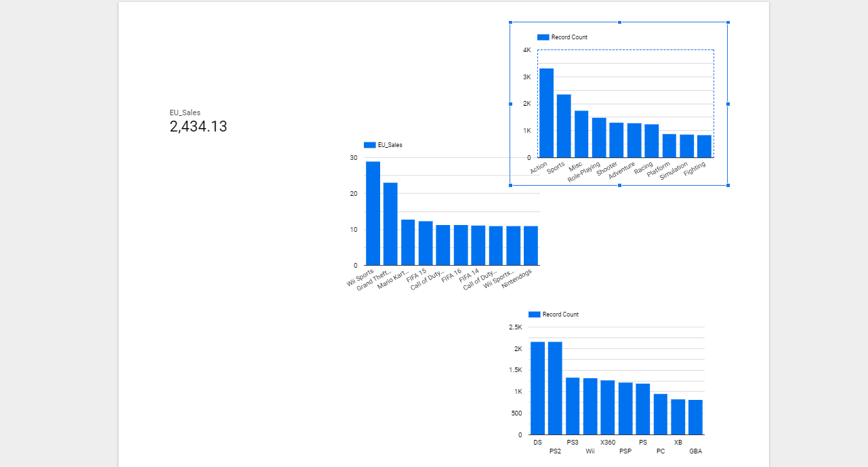The height and width of the screenshot is (467, 868).
Task: Click the Grand Theft bar in EU_Sales chart
Action: point(390,224)
